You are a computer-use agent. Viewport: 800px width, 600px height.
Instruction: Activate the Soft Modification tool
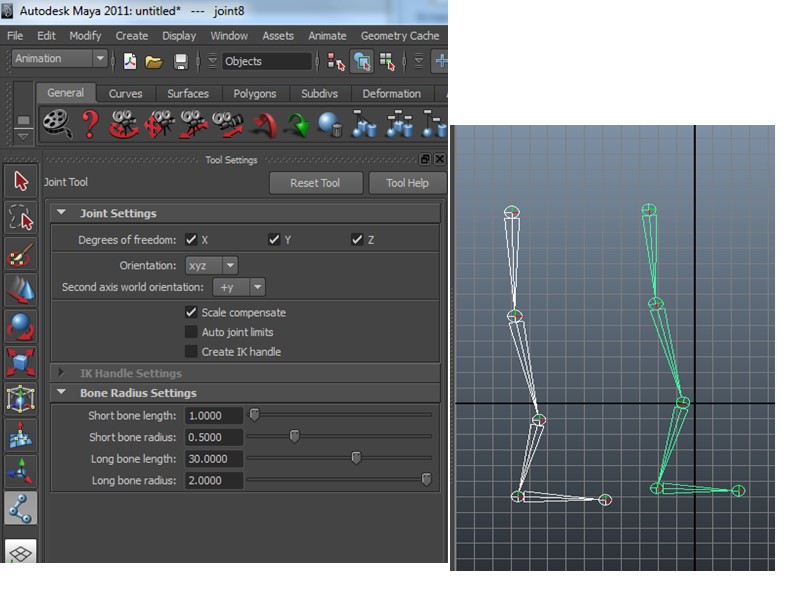point(21,435)
